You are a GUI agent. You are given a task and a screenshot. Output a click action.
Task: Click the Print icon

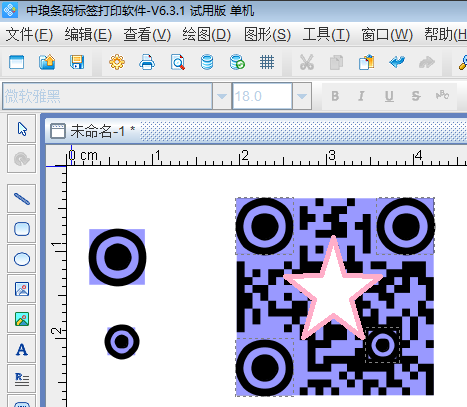coord(147,62)
